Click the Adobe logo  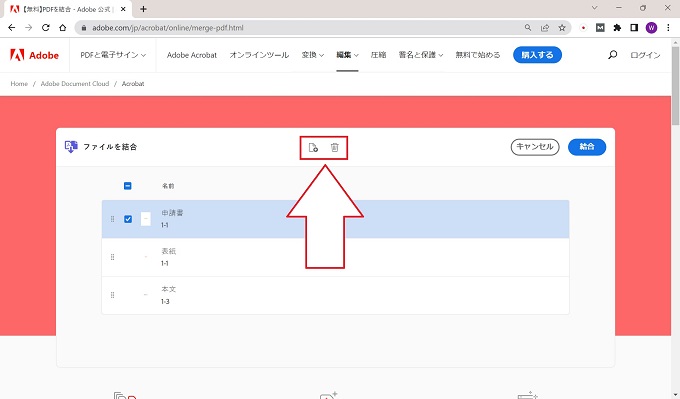(x=34, y=55)
